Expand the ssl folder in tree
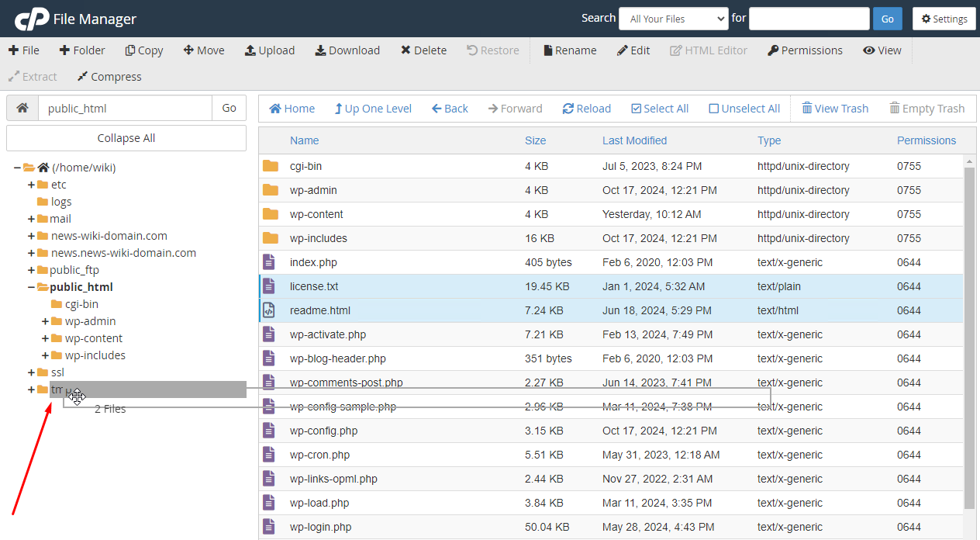This screenshot has height=540, width=980. 31,372
